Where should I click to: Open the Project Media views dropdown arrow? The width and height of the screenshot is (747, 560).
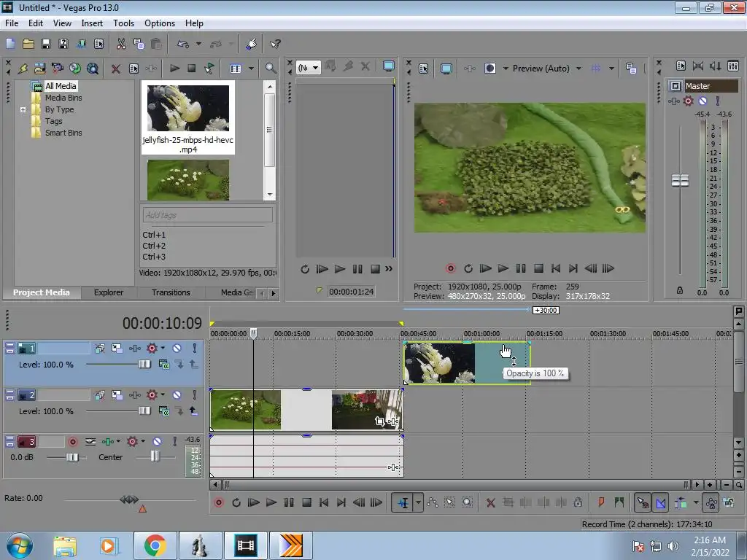[251, 69]
